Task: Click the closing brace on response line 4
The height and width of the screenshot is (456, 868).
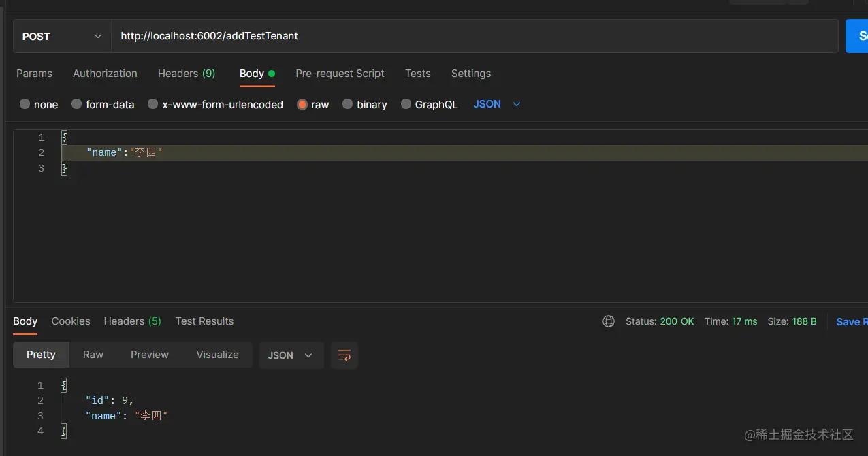Action: point(64,431)
